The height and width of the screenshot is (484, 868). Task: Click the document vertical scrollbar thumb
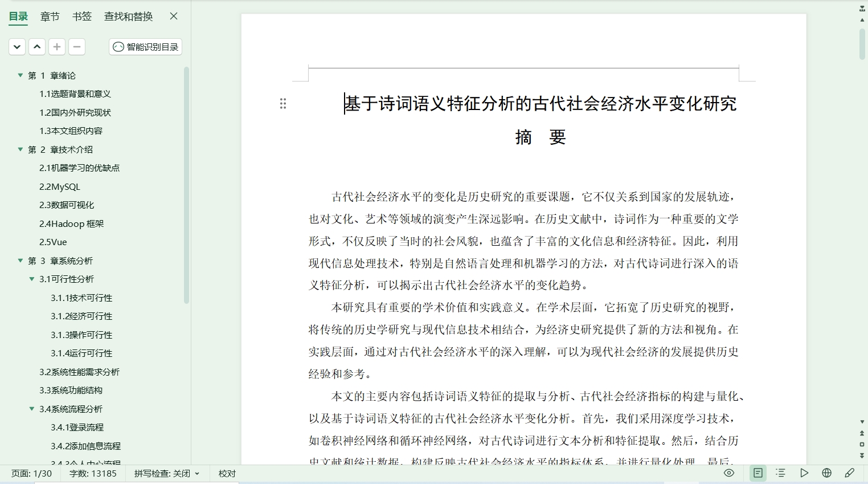[862, 43]
